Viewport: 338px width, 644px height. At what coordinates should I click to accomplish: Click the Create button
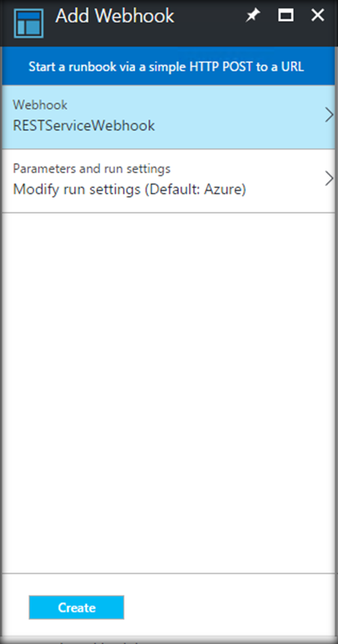[x=76, y=607]
